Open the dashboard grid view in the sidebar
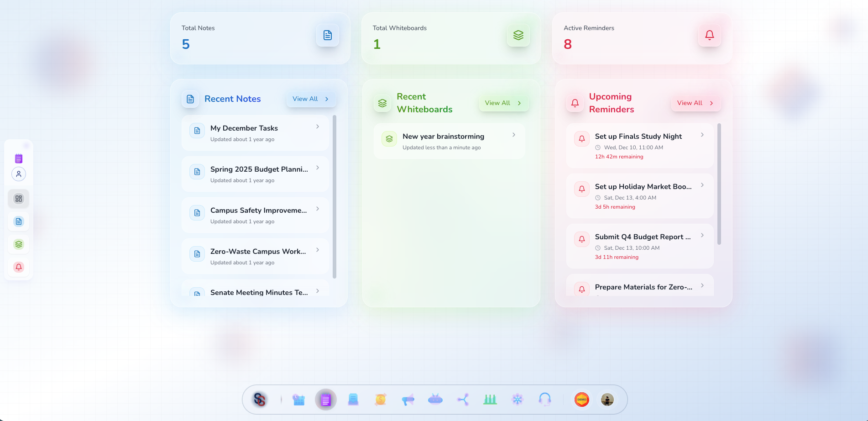868x421 pixels. [18, 199]
